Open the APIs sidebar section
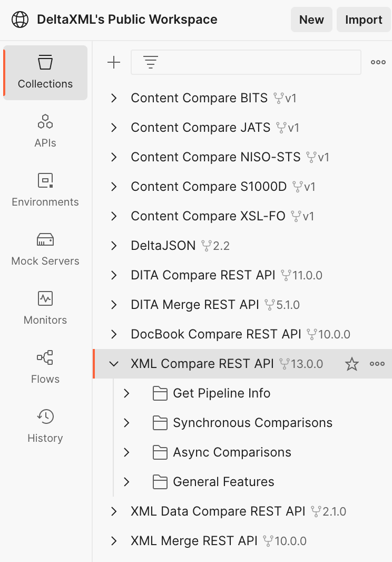The width and height of the screenshot is (392, 562). (x=45, y=131)
